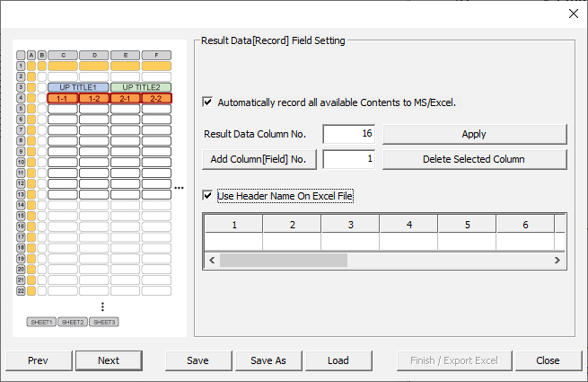This screenshot has width=588, height=382.
Task: Proceed using the Next button
Action: (x=109, y=360)
